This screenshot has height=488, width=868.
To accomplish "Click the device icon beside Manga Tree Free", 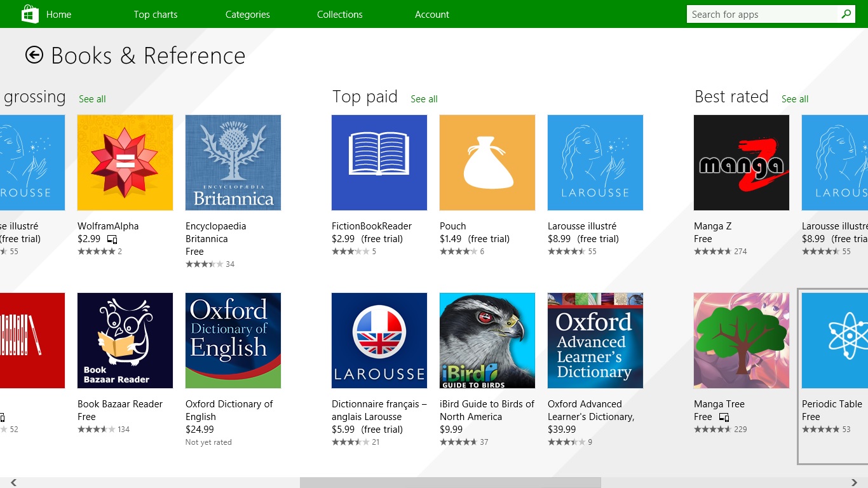I will pyautogui.click(x=724, y=417).
